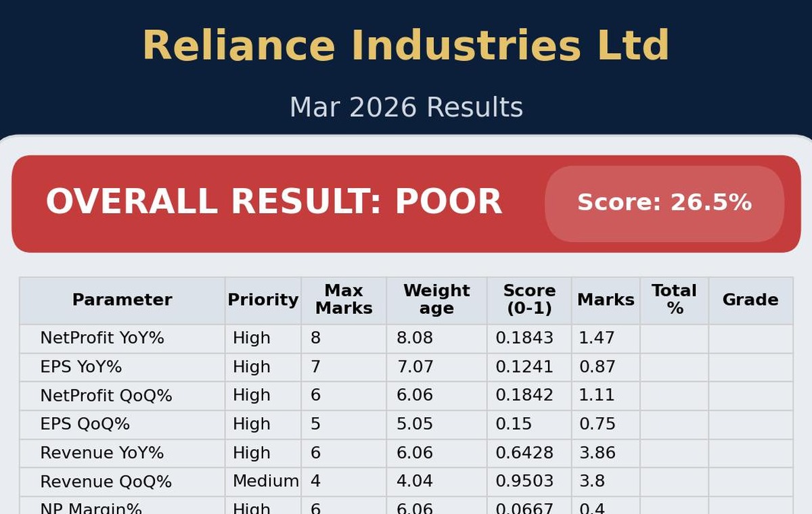Click weightage value 8.08
Image resolution: width=812 pixels, height=514 pixels.
pyautogui.click(x=415, y=338)
